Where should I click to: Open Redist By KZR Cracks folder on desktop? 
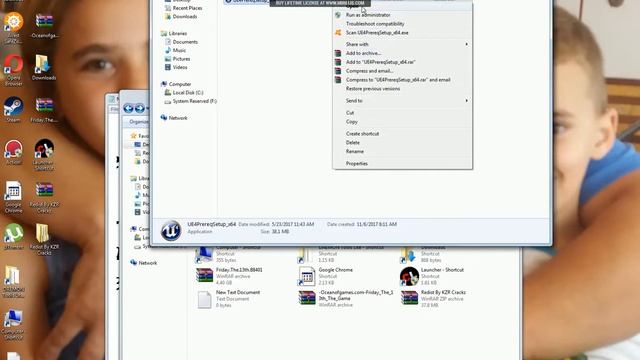click(44, 239)
